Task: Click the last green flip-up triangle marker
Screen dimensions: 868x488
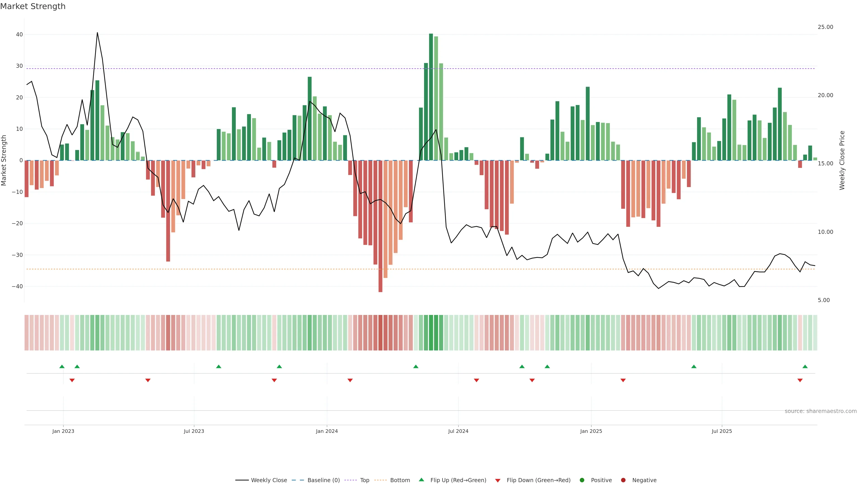Action: 805,366
